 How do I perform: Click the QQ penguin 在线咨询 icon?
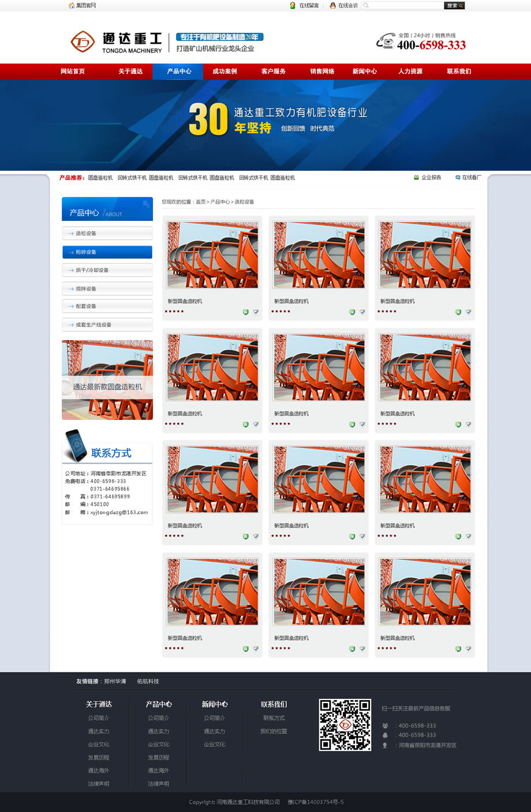tap(332, 6)
